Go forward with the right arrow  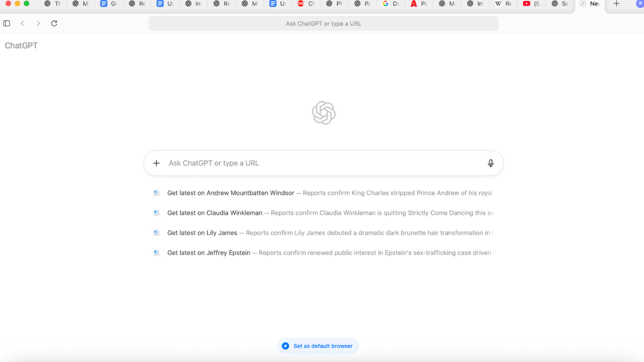(x=38, y=24)
